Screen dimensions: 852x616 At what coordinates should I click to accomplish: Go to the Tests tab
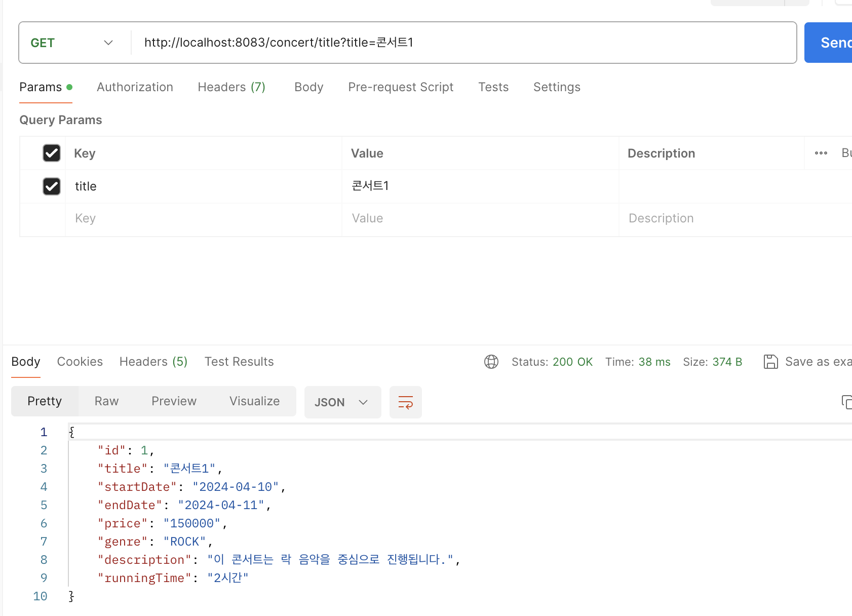[x=493, y=87]
